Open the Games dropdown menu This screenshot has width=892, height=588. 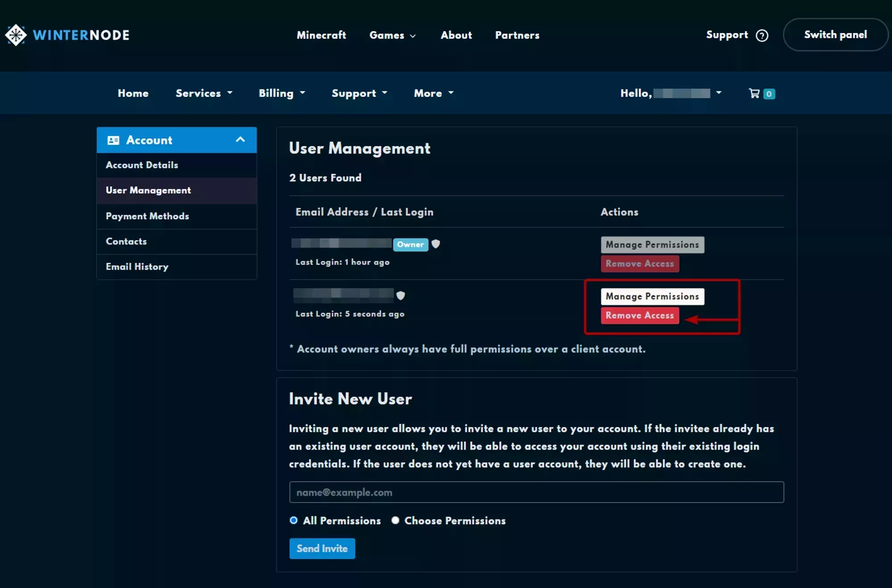392,35
